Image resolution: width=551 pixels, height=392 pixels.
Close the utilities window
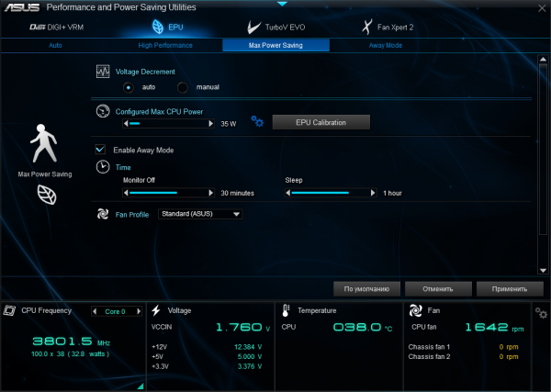tap(542, 8)
